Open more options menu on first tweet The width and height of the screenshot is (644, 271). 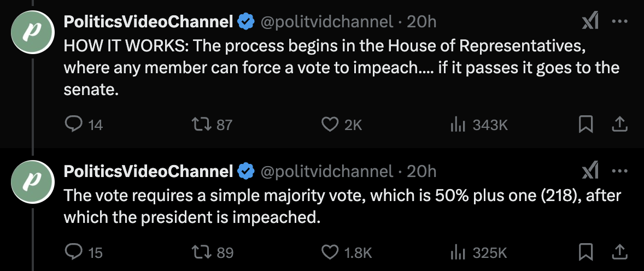tap(620, 22)
